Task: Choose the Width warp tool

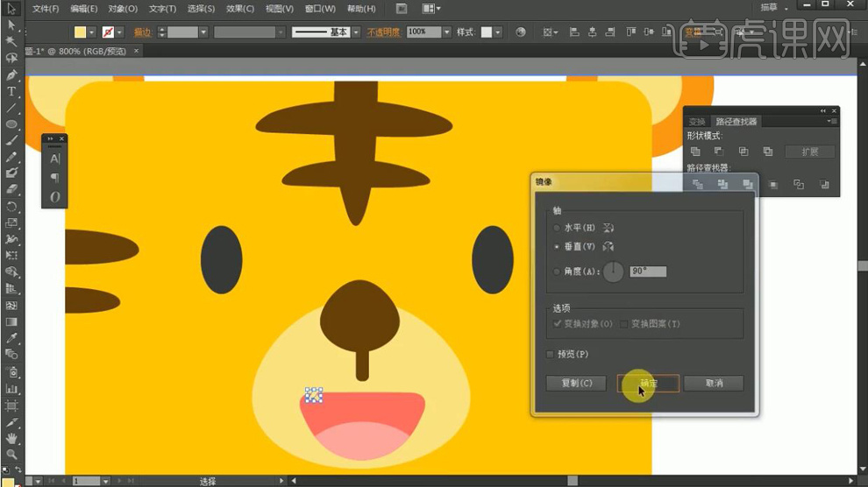Action: click(x=11, y=239)
